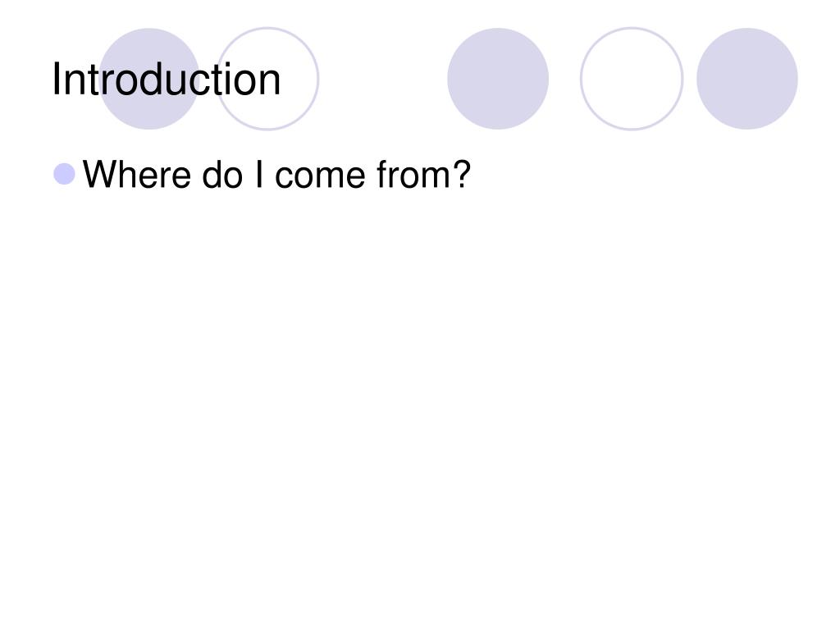Select the filled circle behind 'Intro'
Viewport: 840px width, 630px height.
coord(149,79)
